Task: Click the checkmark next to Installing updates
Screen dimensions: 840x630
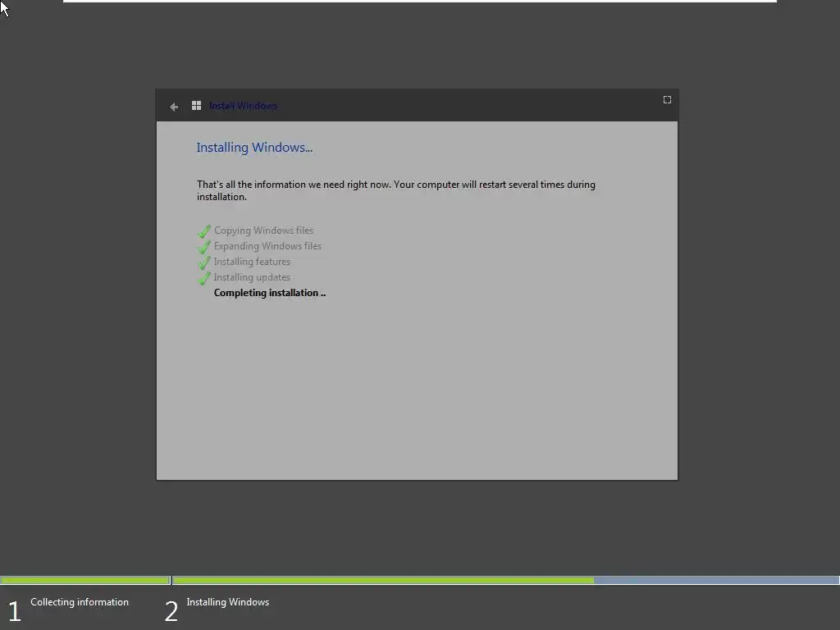Action: (x=204, y=278)
